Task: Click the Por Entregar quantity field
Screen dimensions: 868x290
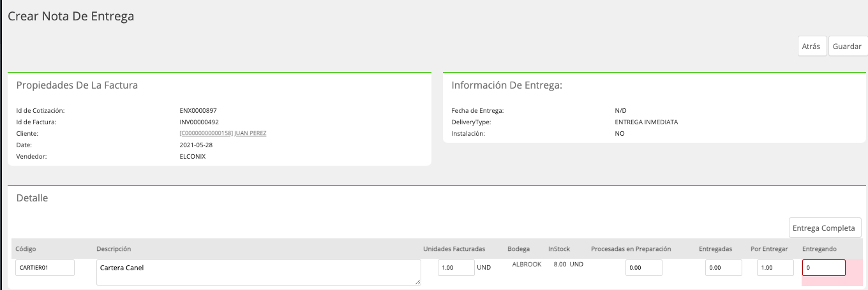Action: coord(775,268)
